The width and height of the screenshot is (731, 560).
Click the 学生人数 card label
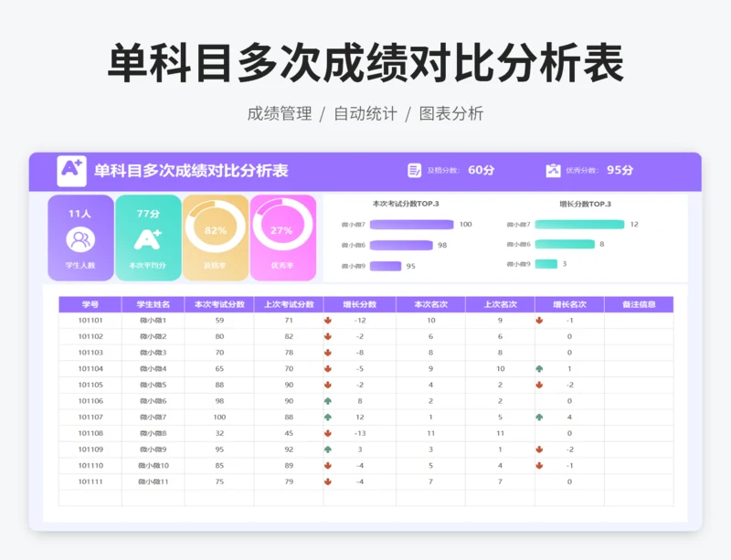click(80, 265)
